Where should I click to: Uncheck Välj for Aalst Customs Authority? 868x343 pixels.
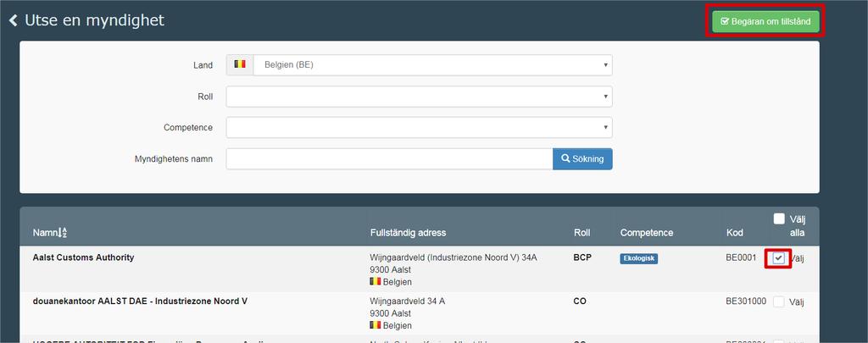click(779, 257)
